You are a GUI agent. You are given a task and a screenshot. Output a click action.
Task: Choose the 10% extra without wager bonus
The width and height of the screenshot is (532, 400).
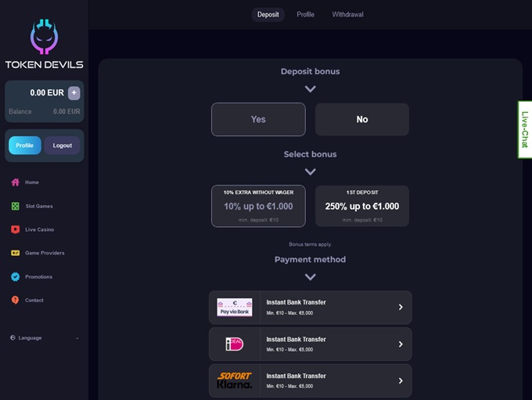point(258,207)
